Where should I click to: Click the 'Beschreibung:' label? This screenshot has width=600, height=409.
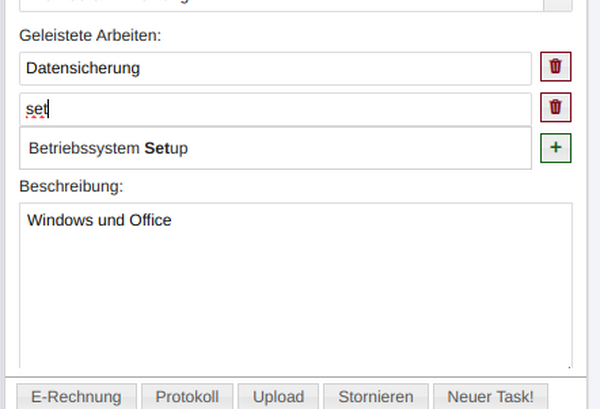[71, 186]
